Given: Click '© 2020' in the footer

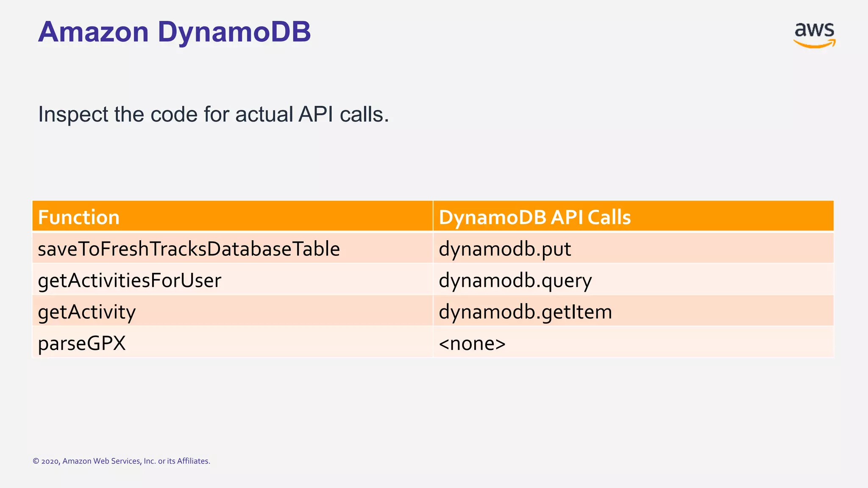Looking at the screenshot, I should point(46,461).
